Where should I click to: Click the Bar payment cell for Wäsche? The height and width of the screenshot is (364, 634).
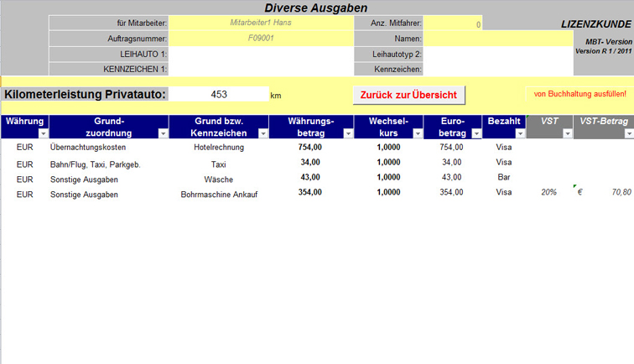coord(503,178)
